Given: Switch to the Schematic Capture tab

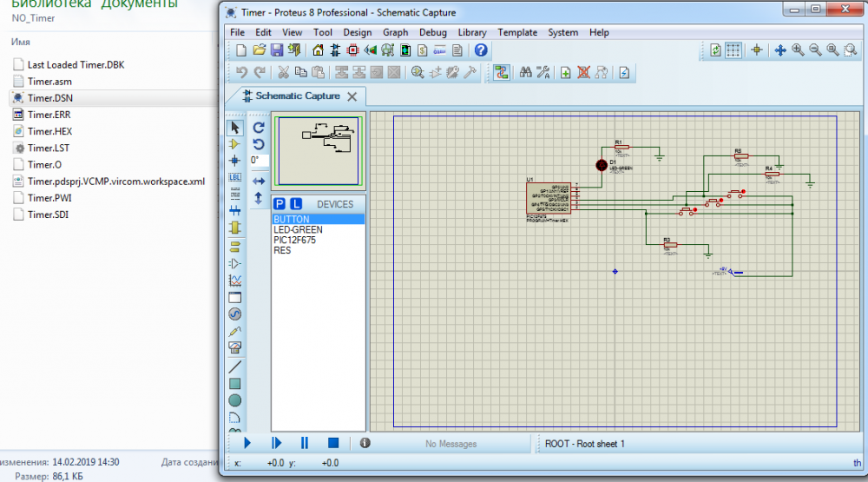Looking at the screenshot, I should coord(298,96).
